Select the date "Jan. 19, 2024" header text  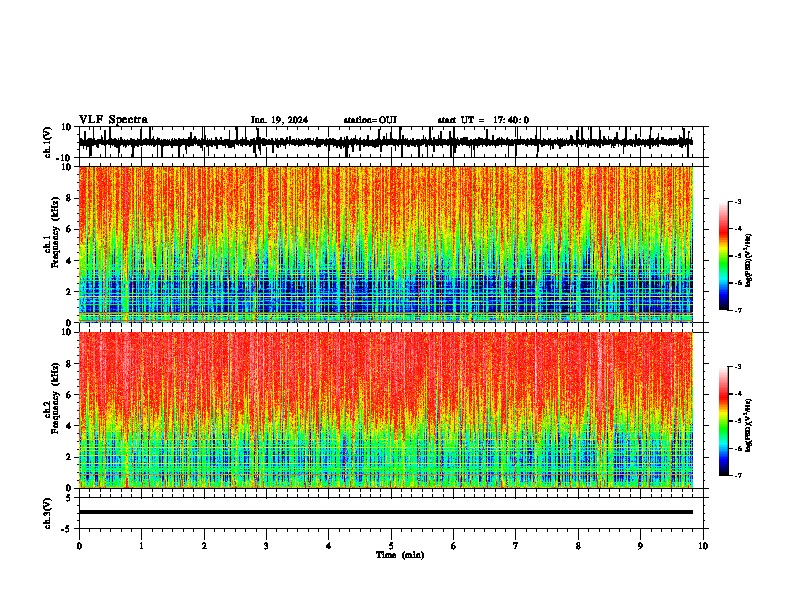click(x=279, y=120)
